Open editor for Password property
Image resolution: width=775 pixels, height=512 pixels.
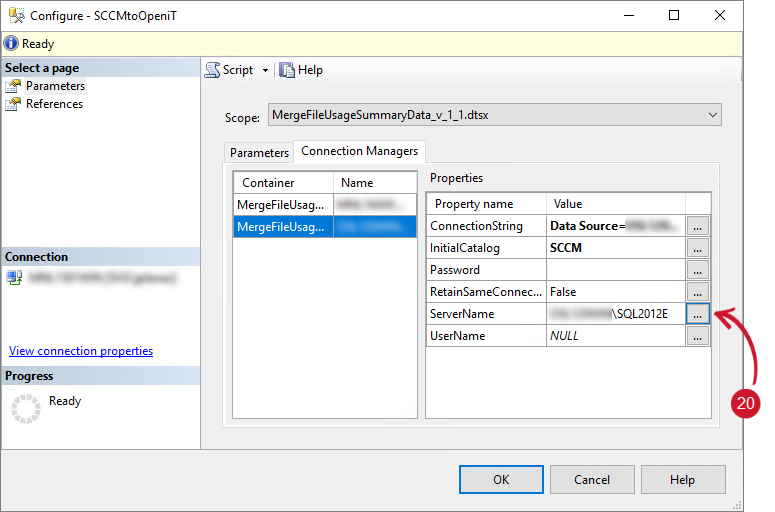tap(697, 270)
